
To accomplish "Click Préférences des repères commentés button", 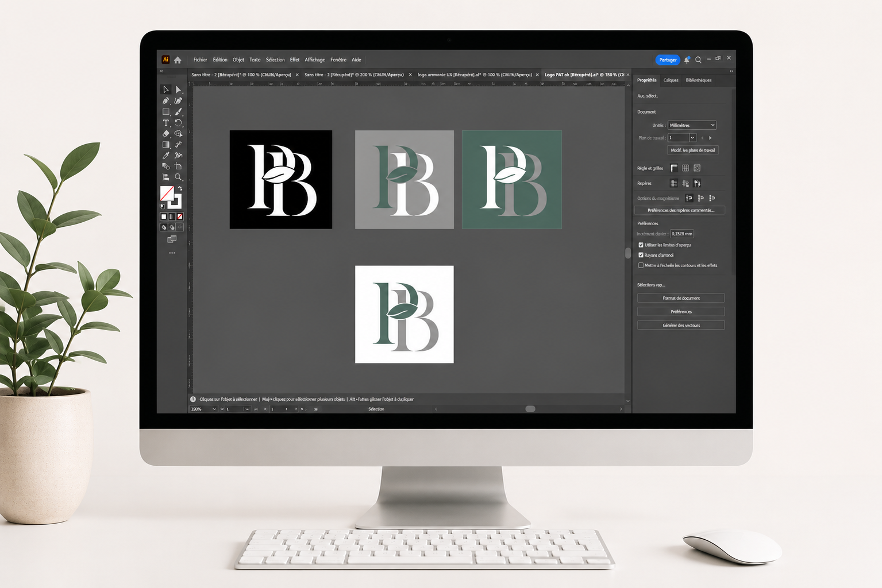I will [681, 210].
